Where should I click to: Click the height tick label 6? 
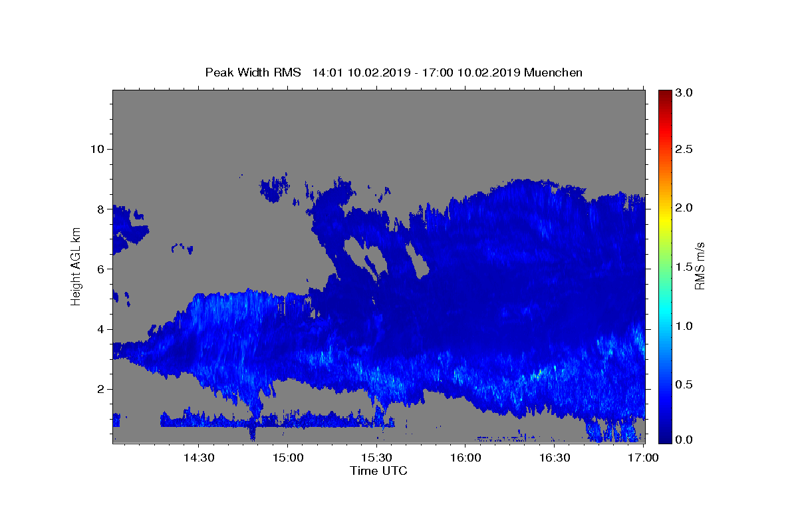coord(100,269)
